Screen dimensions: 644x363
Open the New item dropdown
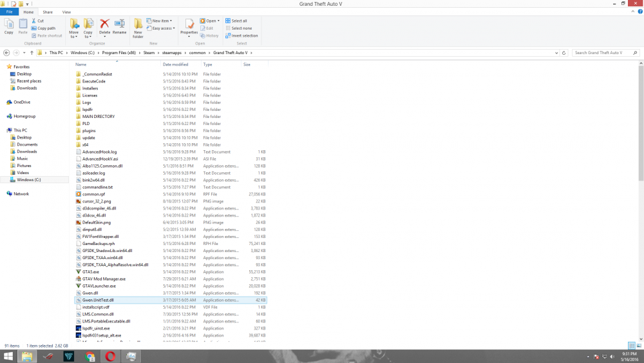(159, 21)
